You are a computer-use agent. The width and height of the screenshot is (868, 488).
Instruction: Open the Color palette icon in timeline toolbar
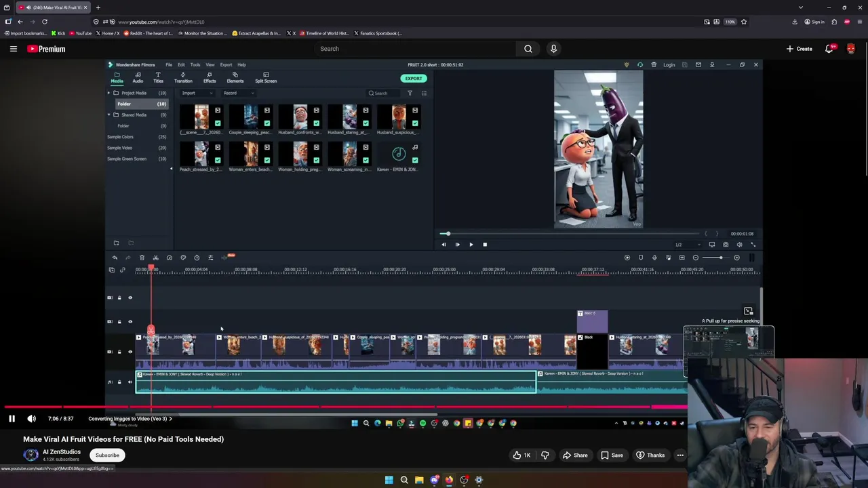tap(183, 258)
